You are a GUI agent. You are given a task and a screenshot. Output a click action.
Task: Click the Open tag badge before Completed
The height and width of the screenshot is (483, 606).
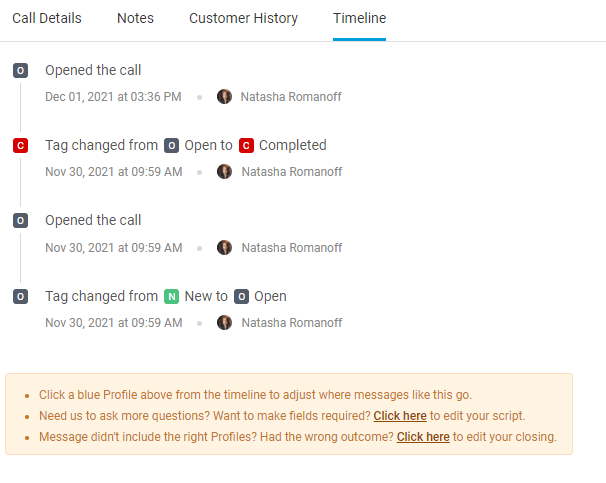171,146
